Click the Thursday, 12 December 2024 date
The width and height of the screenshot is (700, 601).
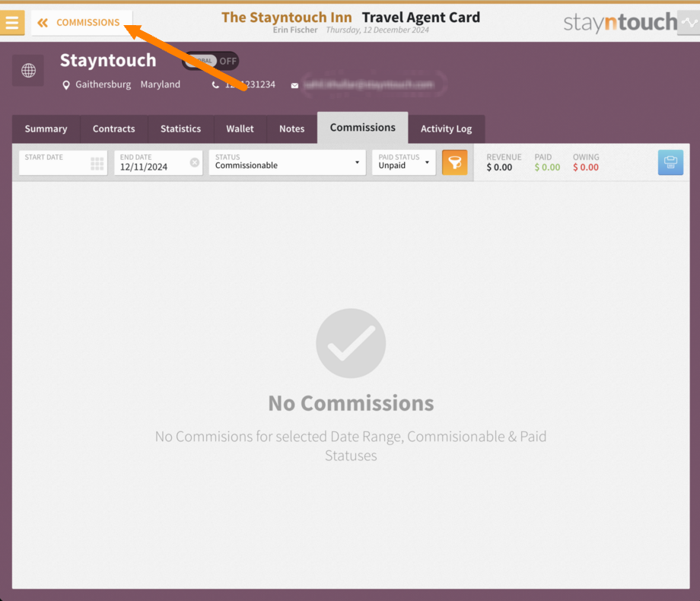pos(377,30)
